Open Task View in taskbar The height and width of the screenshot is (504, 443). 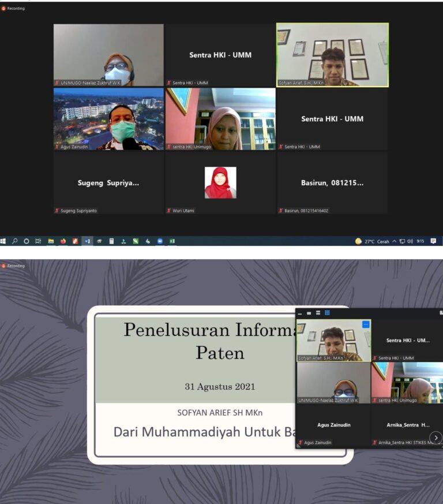[x=38, y=241]
